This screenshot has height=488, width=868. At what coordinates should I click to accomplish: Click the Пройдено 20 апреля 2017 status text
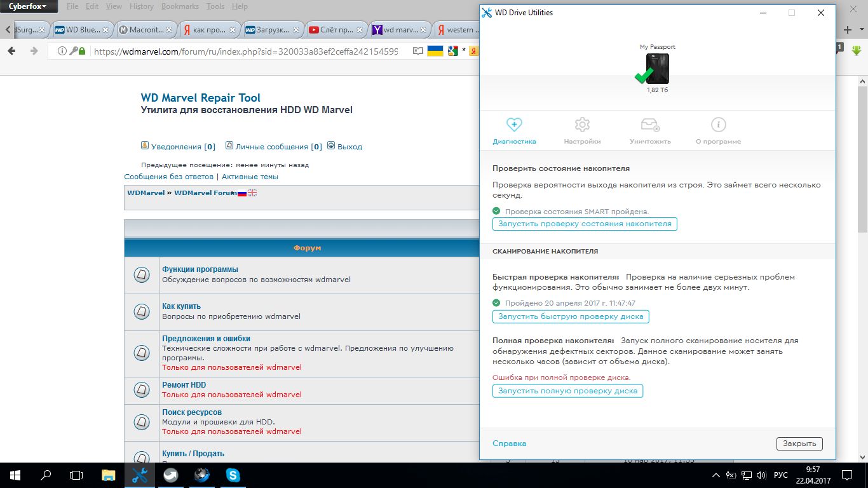(570, 303)
